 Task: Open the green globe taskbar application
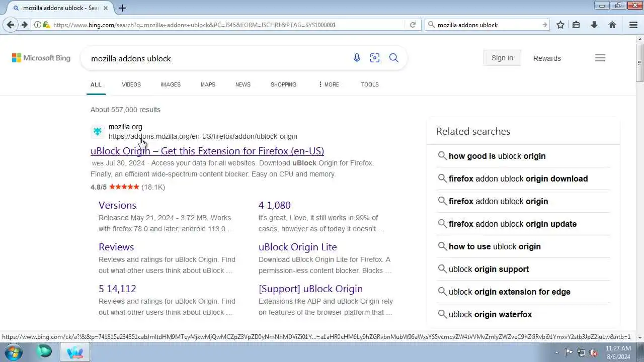[44, 351]
